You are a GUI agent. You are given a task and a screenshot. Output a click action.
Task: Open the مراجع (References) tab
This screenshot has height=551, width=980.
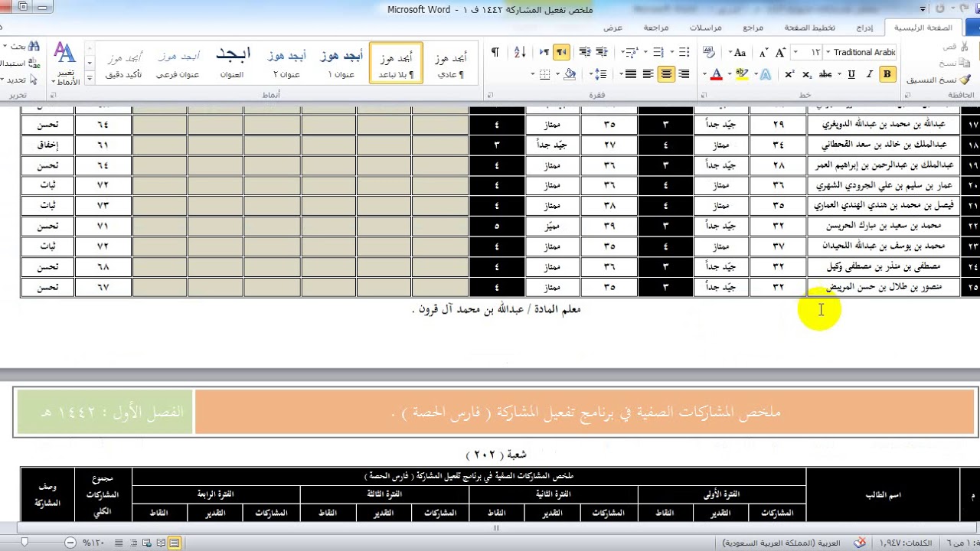[x=753, y=28]
